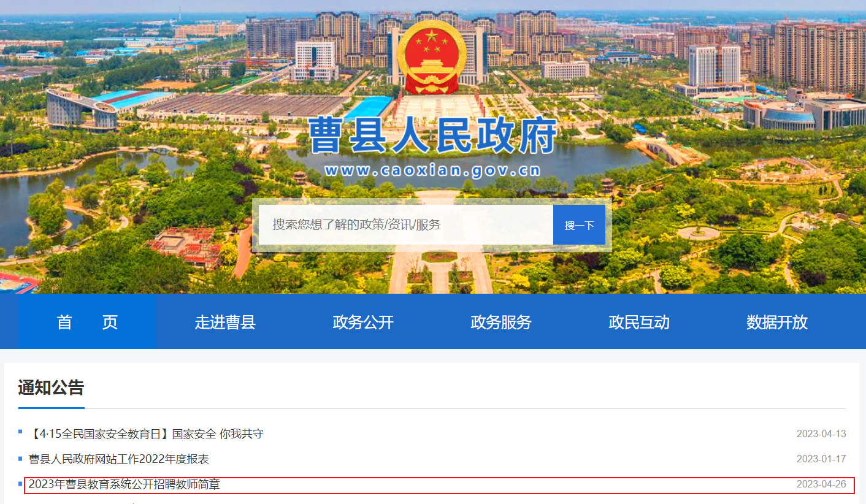The width and height of the screenshot is (866, 504).
Task: Open the www.caoxian.gov.cn address text
Action: click(433, 170)
